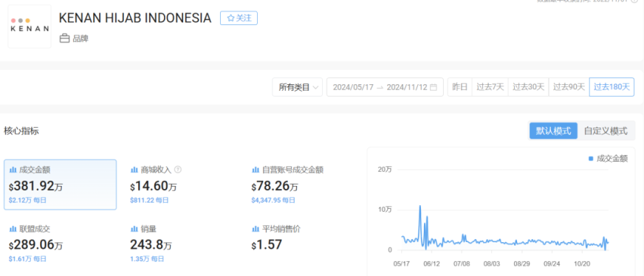This screenshot has width=644, height=276.
Task: Click bar chart icon beside 联盟成交
Action: [x=13, y=230]
